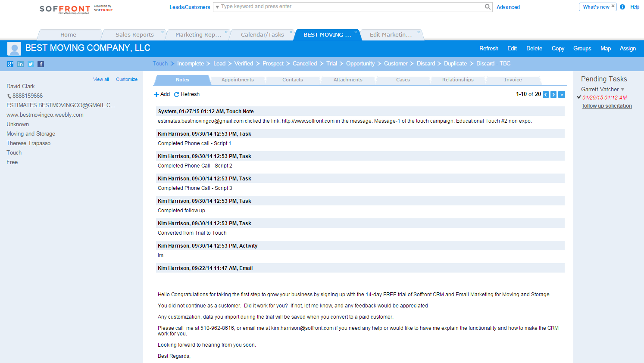Set status stage to Customer
The image size is (644, 363).
pos(396,64)
